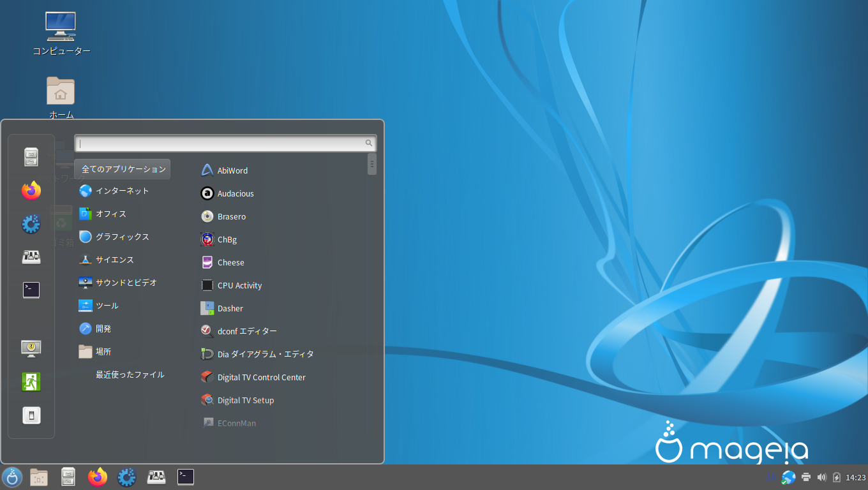Image resolution: width=868 pixels, height=490 pixels.
Task: Open Mageia Control Center from bottom panel
Action: [x=127, y=477]
